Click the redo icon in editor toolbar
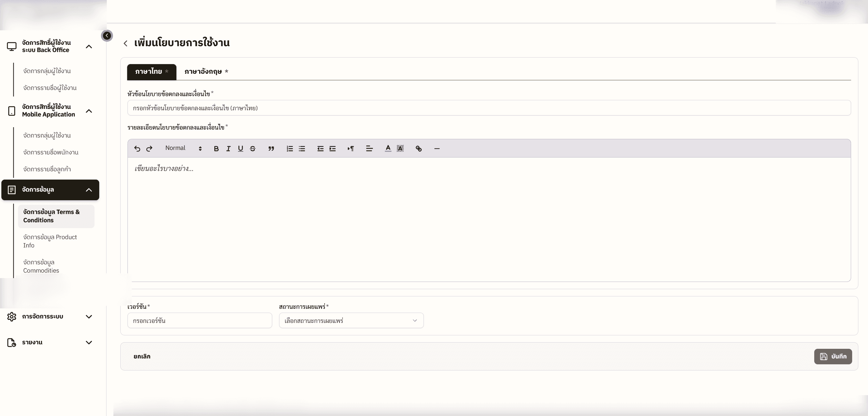 tap(149, 149)
